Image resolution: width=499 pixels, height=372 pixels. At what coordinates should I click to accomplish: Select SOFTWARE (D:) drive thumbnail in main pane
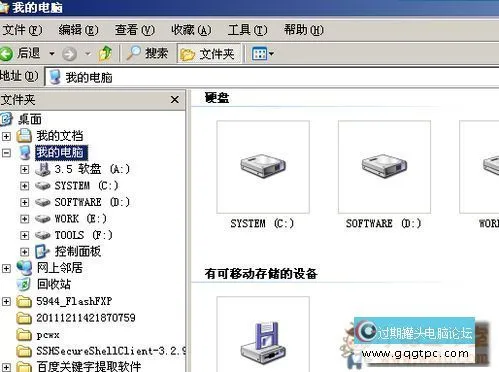(384, 167)
